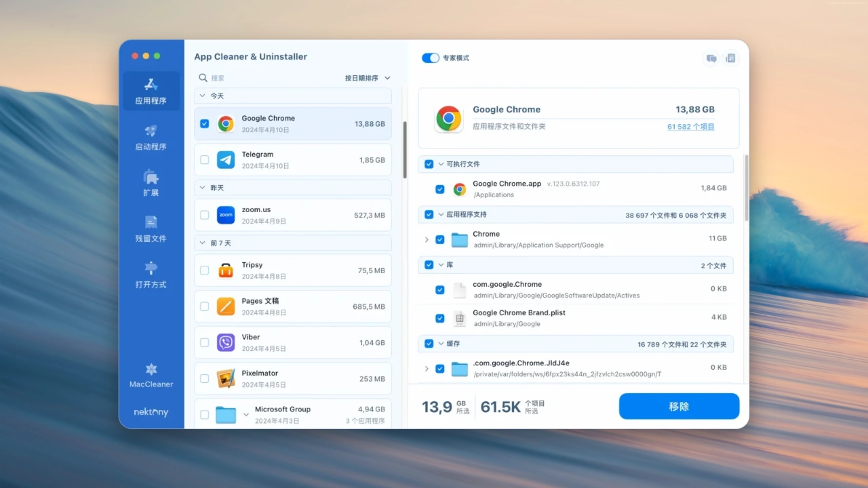Uncheck the 可执行文件 section checkbox

(429, 164)
